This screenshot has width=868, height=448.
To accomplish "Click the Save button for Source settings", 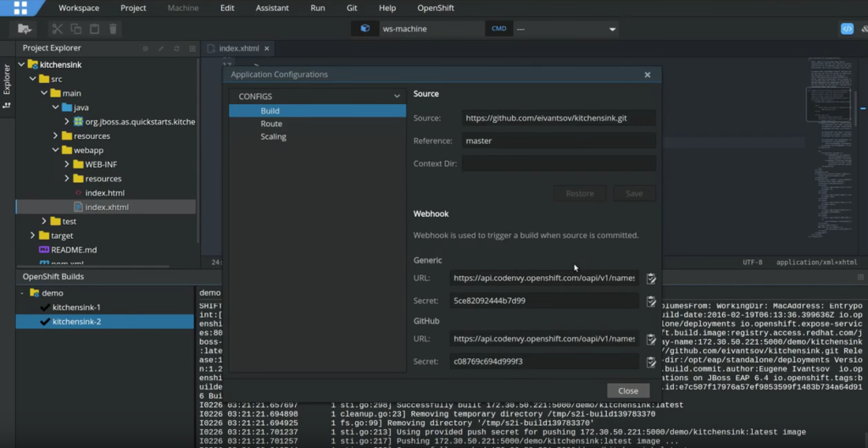I will pyautogui.click(x=633, y=194).
